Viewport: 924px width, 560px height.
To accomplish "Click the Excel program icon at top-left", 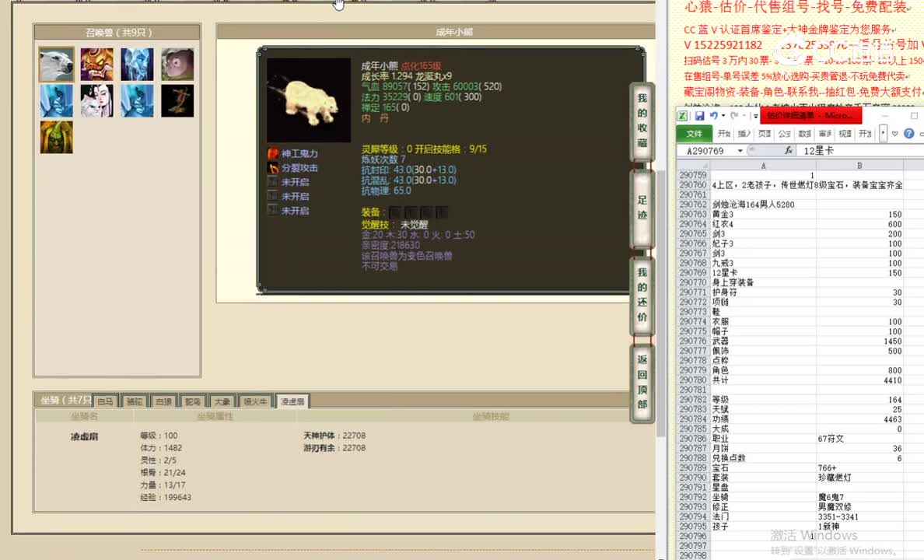I will point(682,115).
